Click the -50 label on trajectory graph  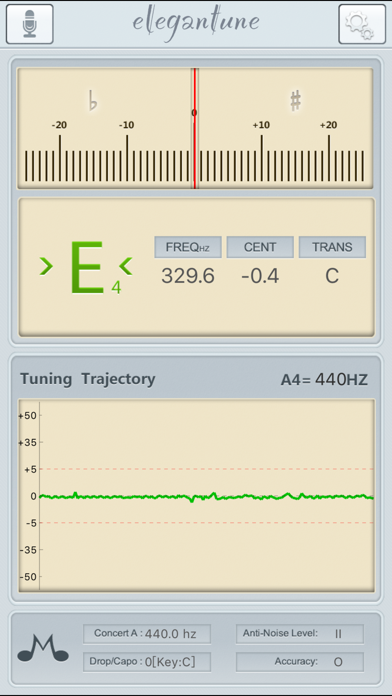28,577
